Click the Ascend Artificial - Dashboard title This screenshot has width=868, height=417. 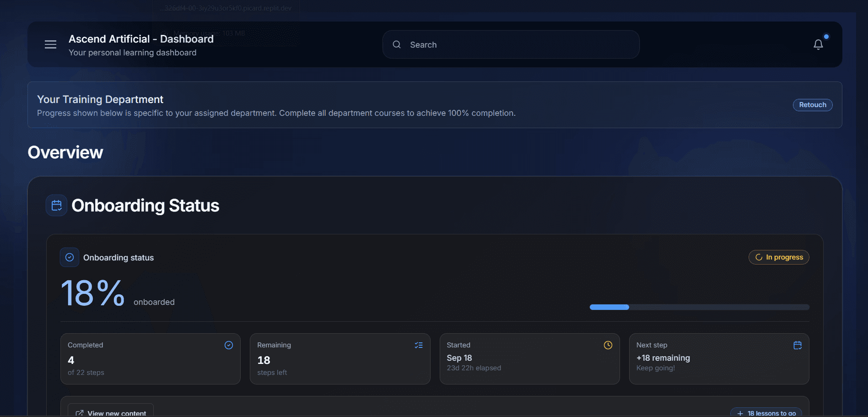[141, 39]
